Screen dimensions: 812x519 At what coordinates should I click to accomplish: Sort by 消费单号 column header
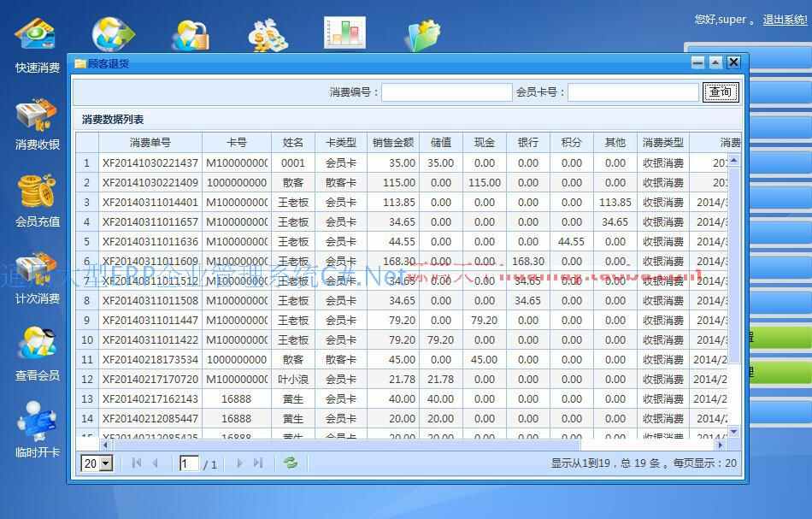point(150,143)
